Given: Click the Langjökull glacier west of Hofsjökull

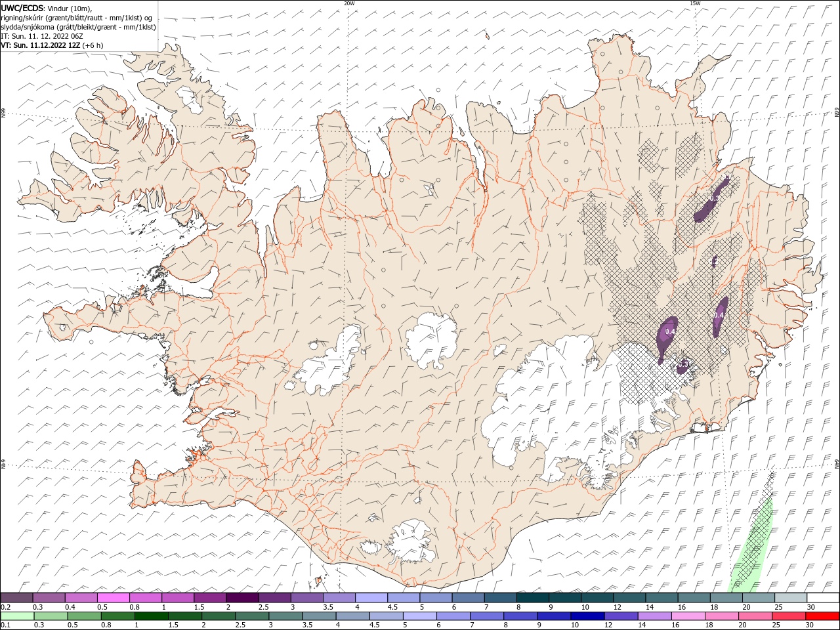Looking at the screenshot, I should 328,361.
